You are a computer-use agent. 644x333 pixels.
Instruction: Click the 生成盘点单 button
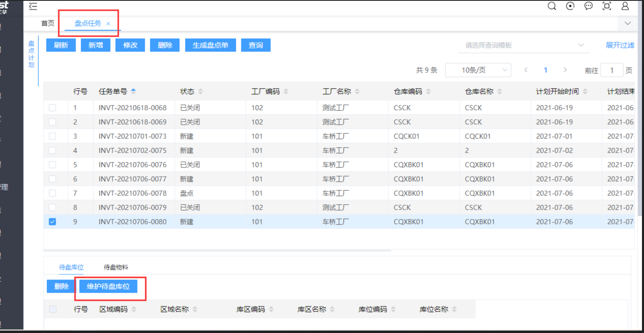(x=210, y=45)
